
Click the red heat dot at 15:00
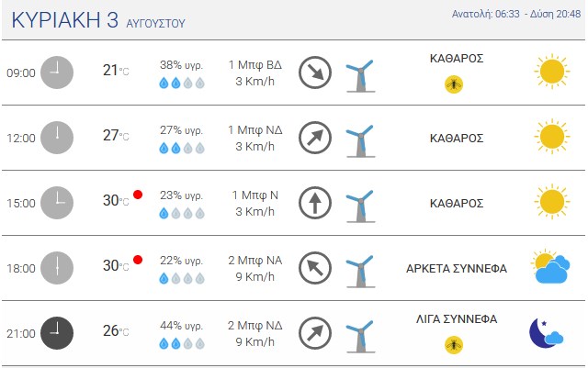(138, 195)
